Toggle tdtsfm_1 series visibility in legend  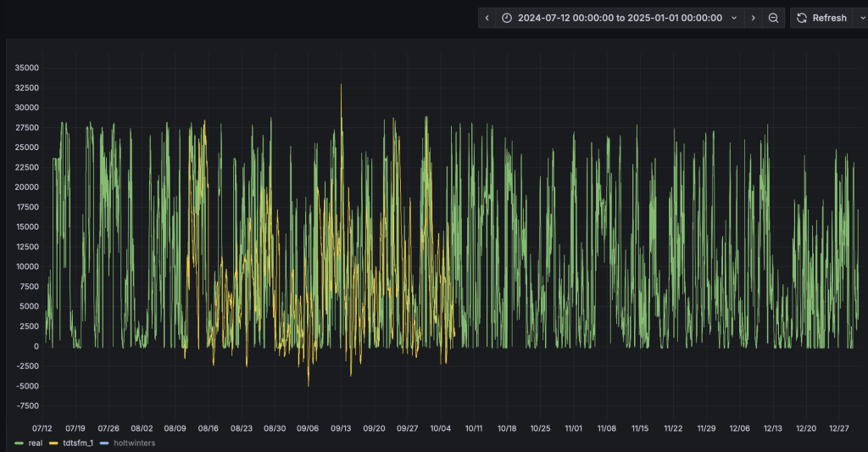[78, 443]
